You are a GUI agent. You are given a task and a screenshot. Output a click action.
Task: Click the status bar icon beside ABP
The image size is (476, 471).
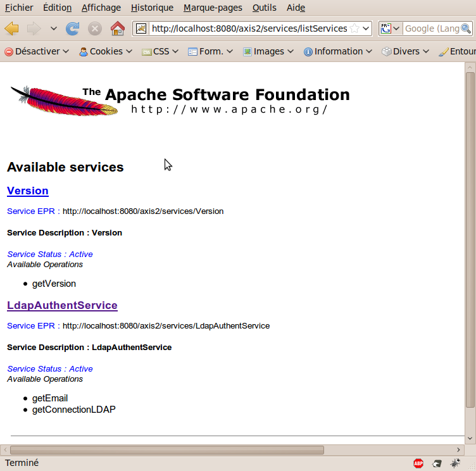437,463
